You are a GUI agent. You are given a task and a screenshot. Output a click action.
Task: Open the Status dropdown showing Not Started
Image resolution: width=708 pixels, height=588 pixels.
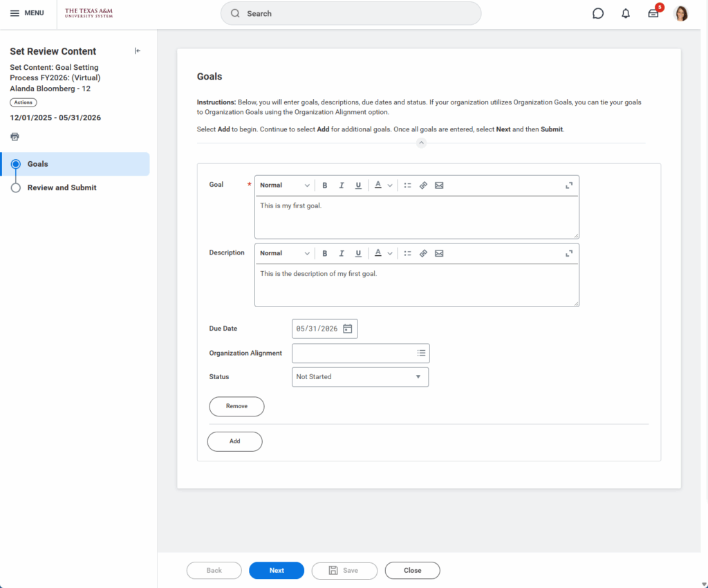click(x=360, y=377)
